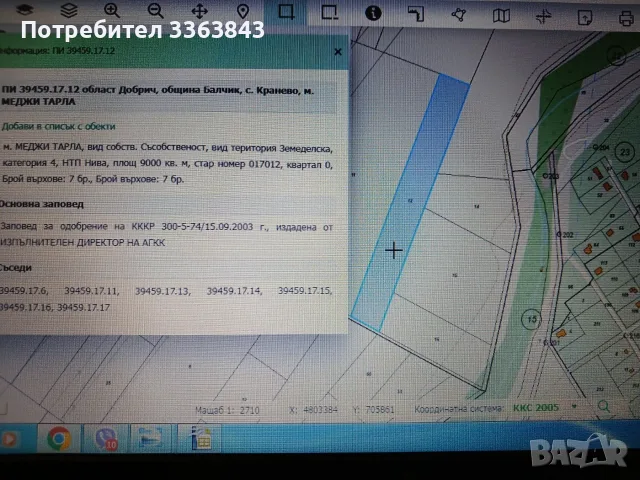The image size is (640, 480).
Task: Click neighbor parcel 39459.17.16
Action: point(27,307)
